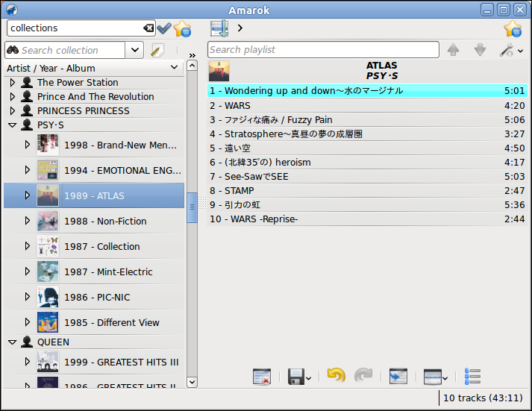532x411 pixels.
Task: Select track 8 - STAMP
Action: tap(367, 190)
